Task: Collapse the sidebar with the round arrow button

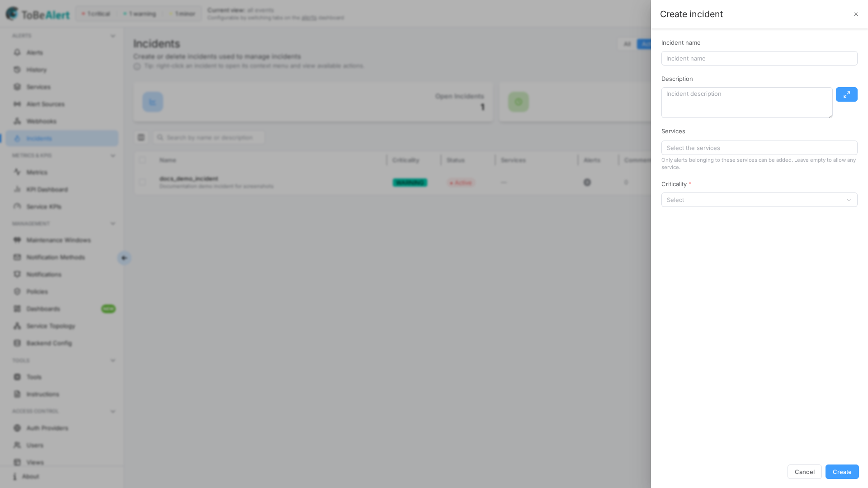Action: click(x=124, y=258)
